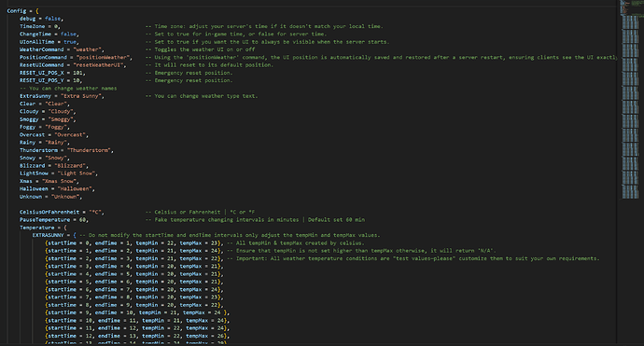Click the "positionWeather" string value
Image resolution: width=644 pixels, height=346 pixels.
[103, 58]
